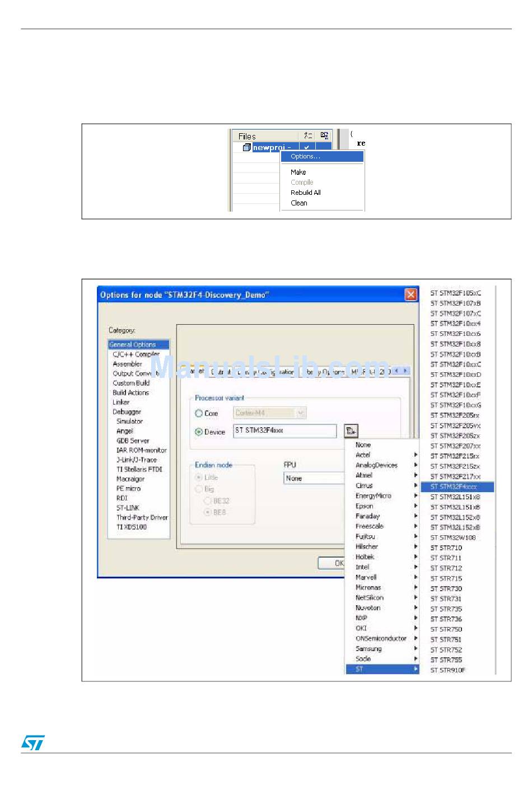Expand the Atmel vendor submenu

coord(382,475)
